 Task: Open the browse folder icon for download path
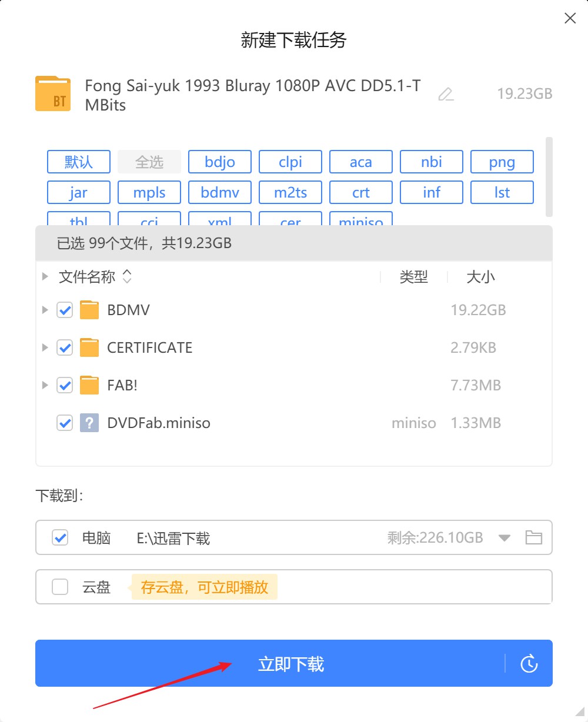533,537
